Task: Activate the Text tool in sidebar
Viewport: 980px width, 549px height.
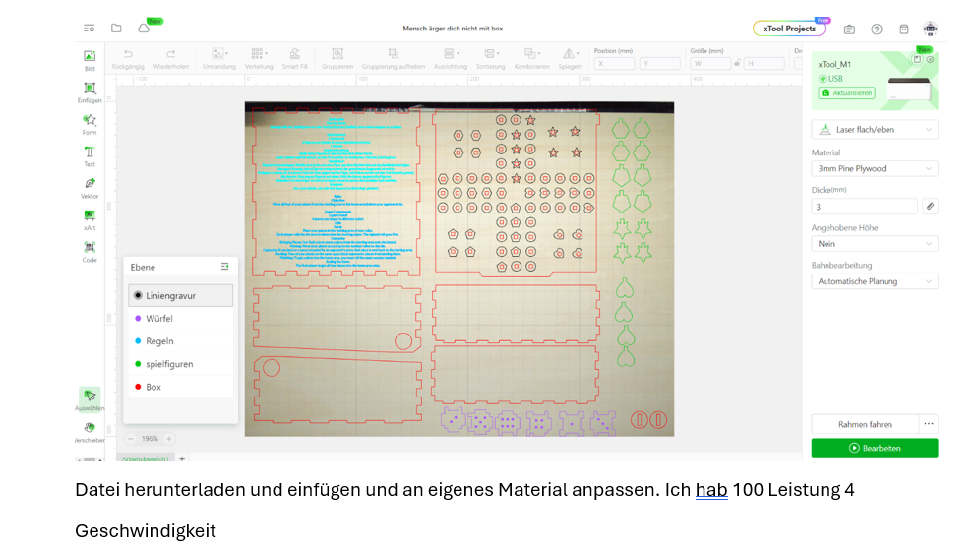Action: (90, 154)
